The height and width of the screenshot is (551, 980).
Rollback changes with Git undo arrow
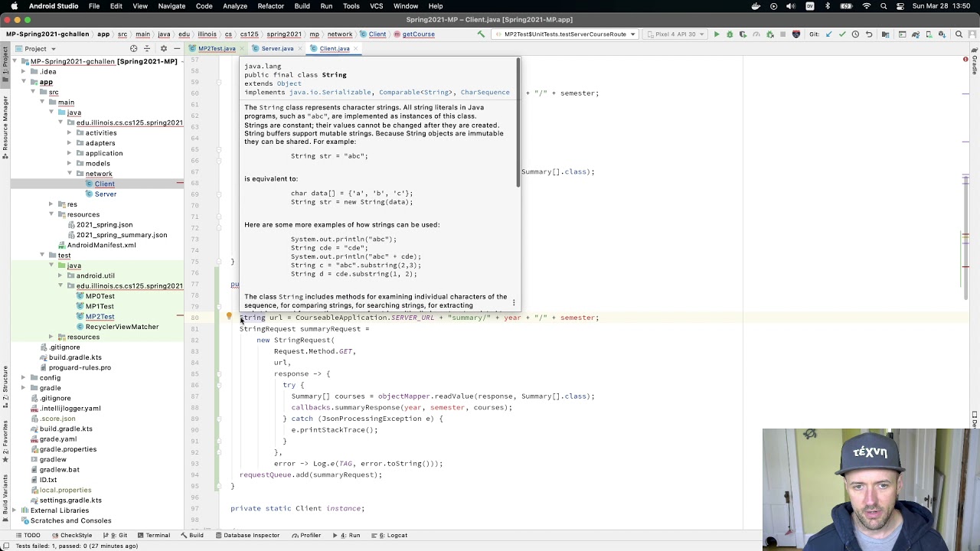868,34
